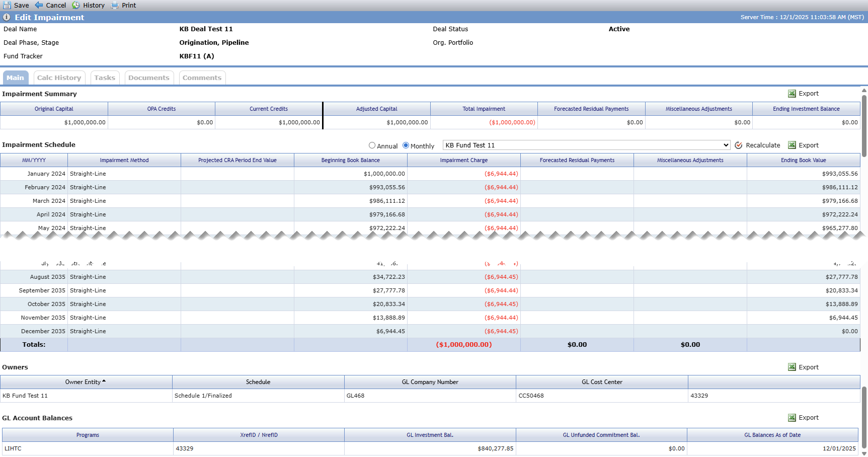This screenshot has width=868, height=457.
Task: Click Excel icon for GL Account Balances export
Action: [792, 418]
